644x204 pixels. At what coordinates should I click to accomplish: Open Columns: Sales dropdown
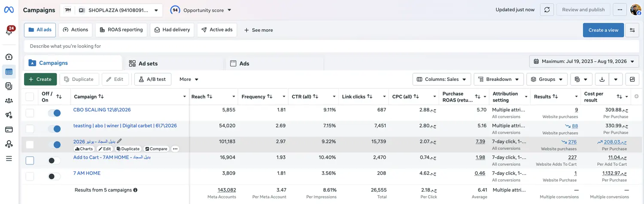pyautogui.click(x=442, y=79)
